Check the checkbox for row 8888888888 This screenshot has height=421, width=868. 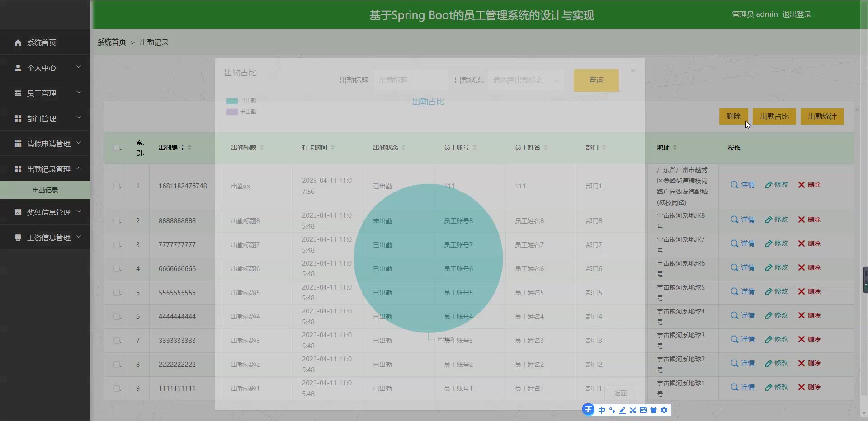(x=117, y=221)
